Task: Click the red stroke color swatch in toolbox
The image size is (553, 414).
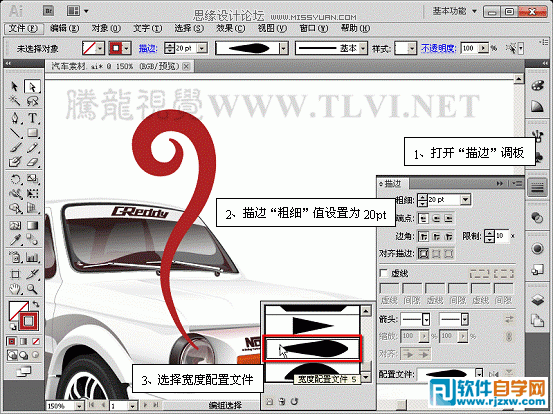Action: point(29,321)
